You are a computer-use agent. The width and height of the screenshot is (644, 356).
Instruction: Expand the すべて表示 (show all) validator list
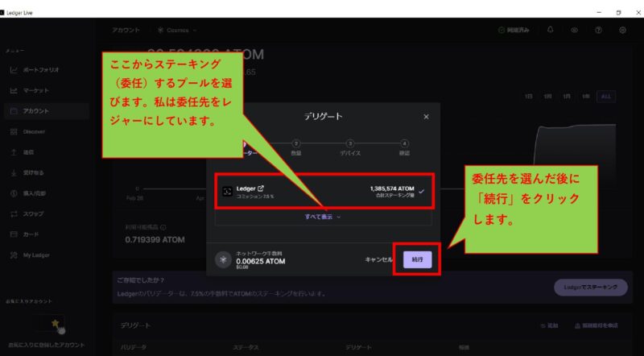[x=323, y=217]
